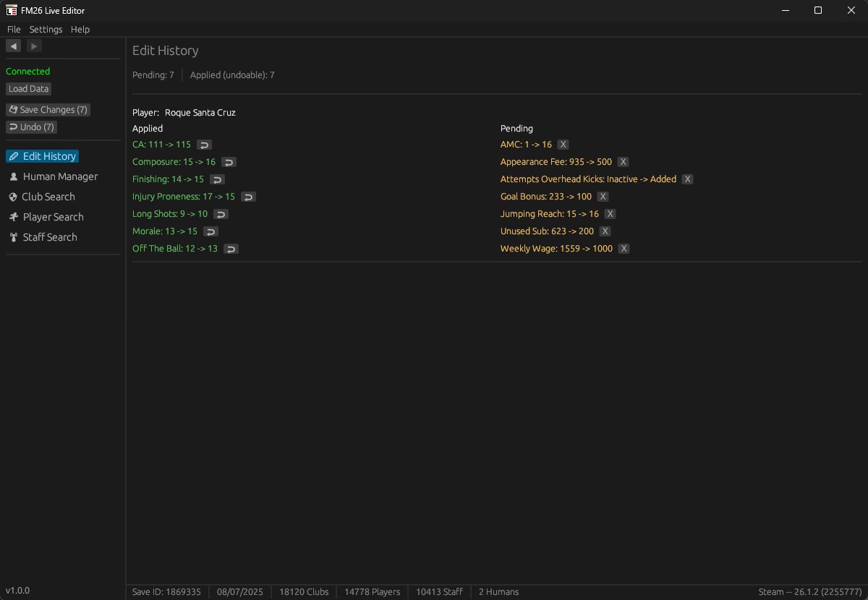Screen dimensions: 868x600
Task: Undo the Long Shots 9 -> 10 edit
Action: pos(221,214)
